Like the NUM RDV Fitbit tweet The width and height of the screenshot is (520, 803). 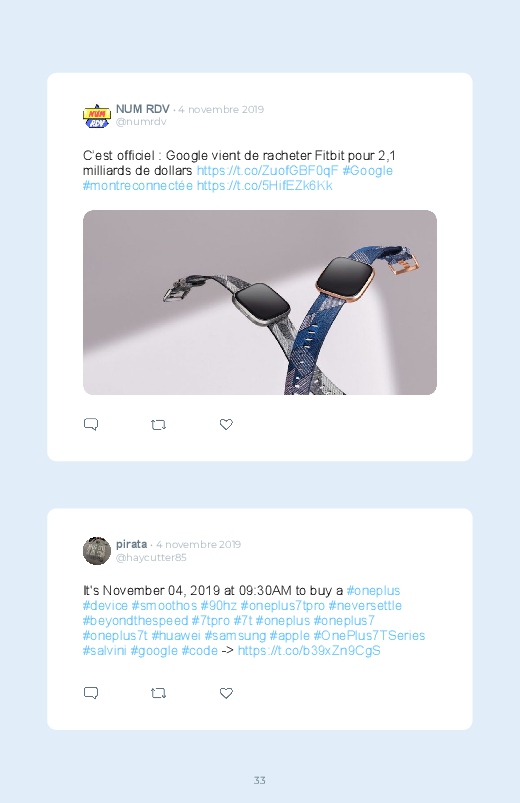pyautogui.click(x=226, y=425)
